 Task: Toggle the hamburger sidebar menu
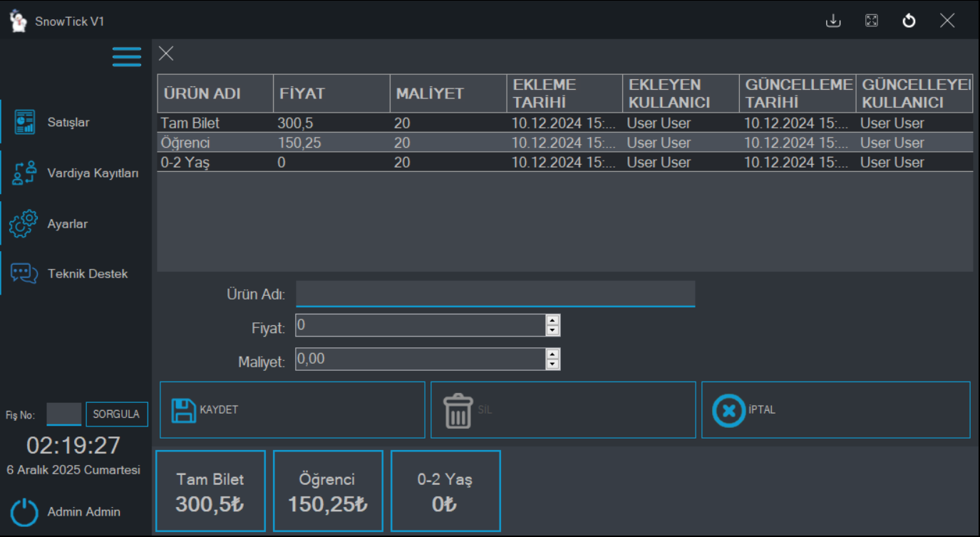pos(127,57)
